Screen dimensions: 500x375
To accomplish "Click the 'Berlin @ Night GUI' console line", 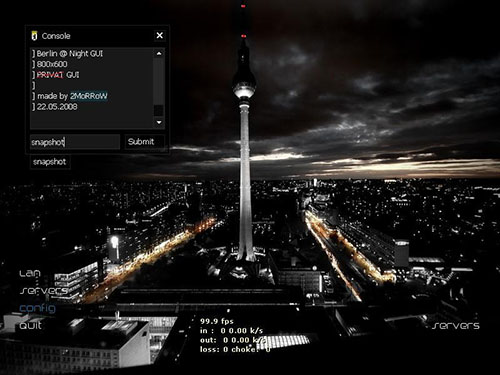I will [68, 53].
